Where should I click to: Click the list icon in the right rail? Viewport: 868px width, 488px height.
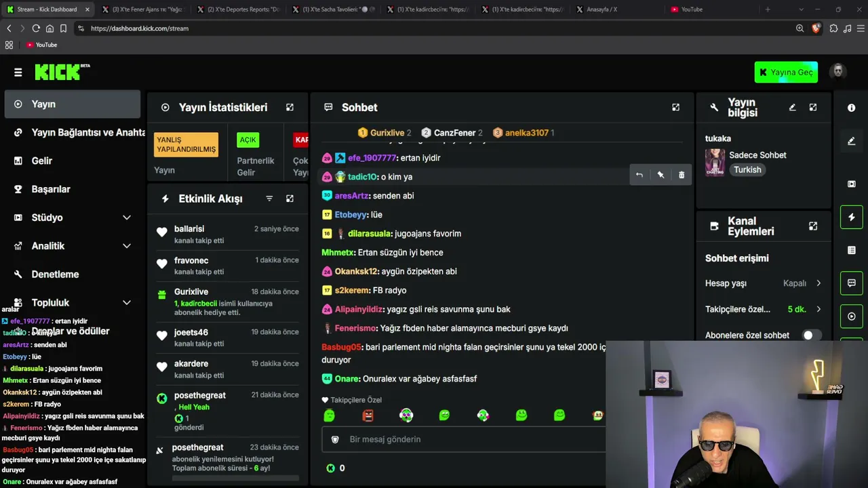(x=852, y=250)
